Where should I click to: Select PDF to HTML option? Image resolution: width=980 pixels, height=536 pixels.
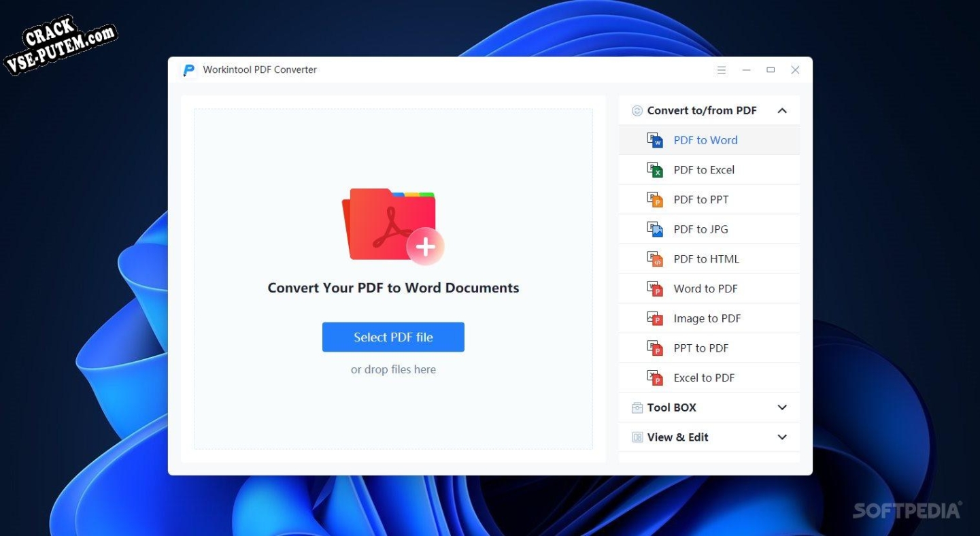point(709,259)
